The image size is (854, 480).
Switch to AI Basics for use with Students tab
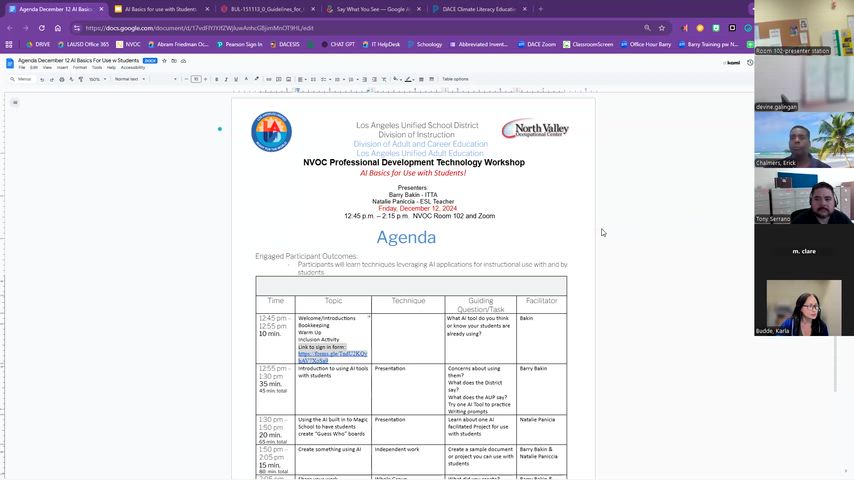[162, 9]
